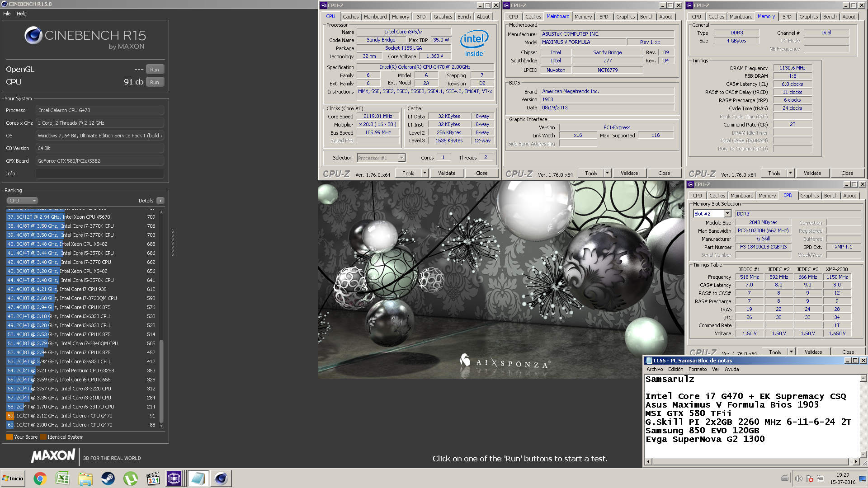The image size is (868, 488).
Task: Click the Cinebench title bar app icon
Action: [5, 4]
